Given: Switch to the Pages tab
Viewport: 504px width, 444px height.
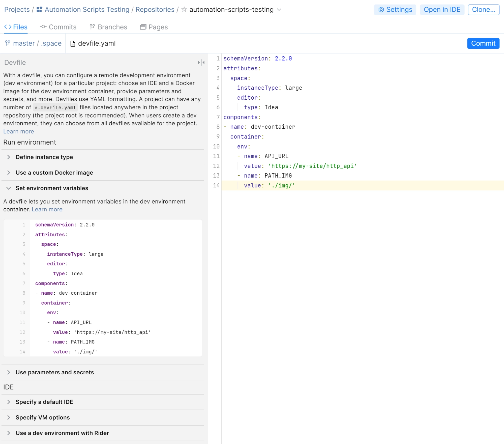Looking at the screenshot, I should click(154, 27).
